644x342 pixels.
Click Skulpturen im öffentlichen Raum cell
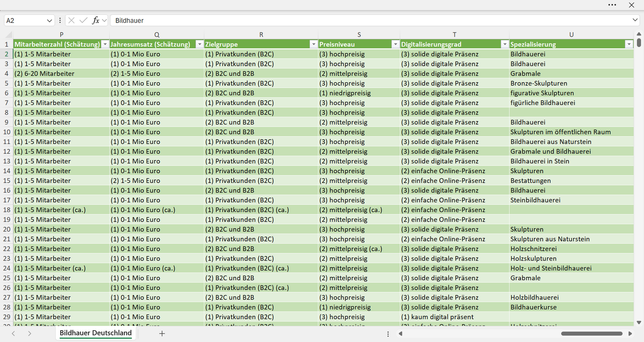point(571,132)
